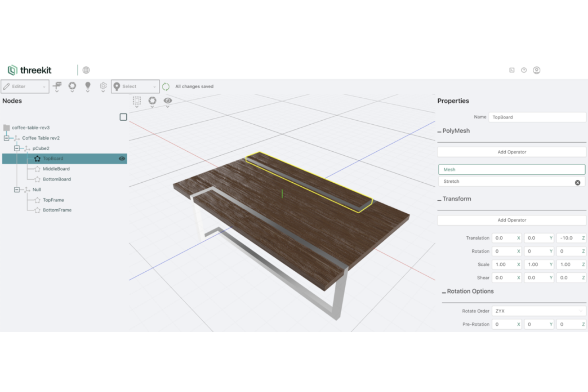Open the Rotate Order ZYX dropdown
This screenshot has height=392, width=588.
pyautogui.click(x=539, y=311)
